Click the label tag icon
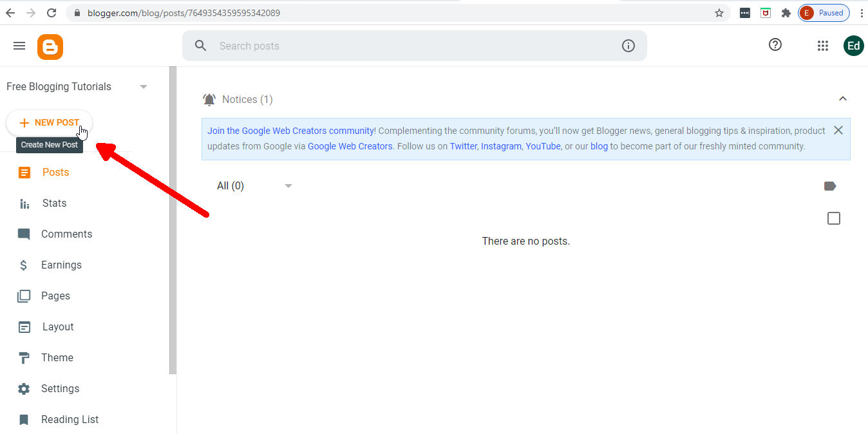Image resolution: width=868 pixels, height=434 pixels. [x=830, y=186]
